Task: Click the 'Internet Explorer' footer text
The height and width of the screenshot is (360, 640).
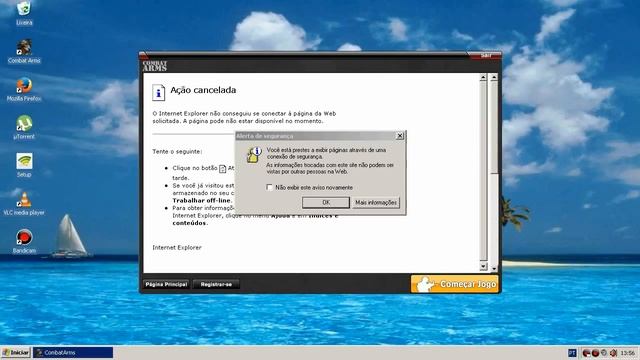Action: [x=177, y=247]
